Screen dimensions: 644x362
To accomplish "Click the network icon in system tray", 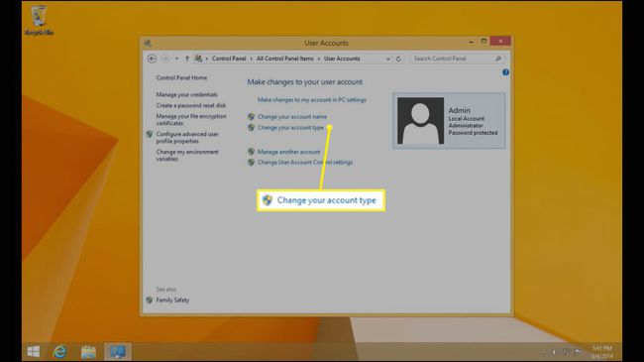I will coord(567,352).
